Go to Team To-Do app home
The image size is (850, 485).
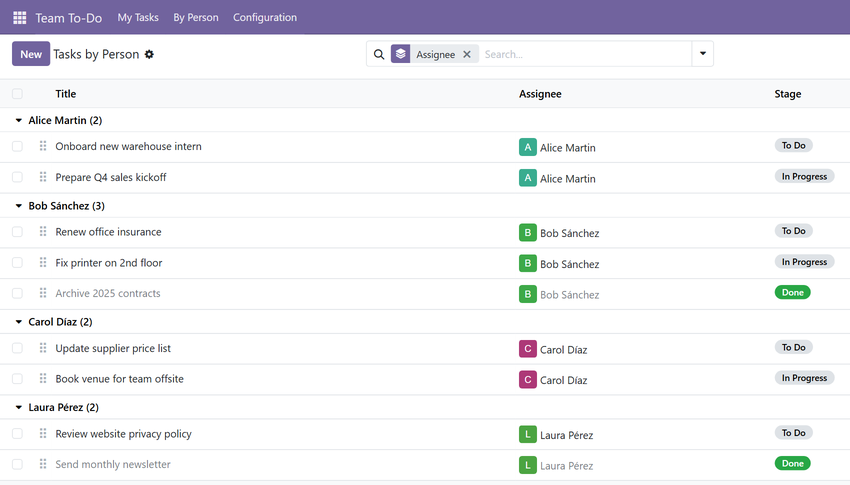click(x=69, y=18)
